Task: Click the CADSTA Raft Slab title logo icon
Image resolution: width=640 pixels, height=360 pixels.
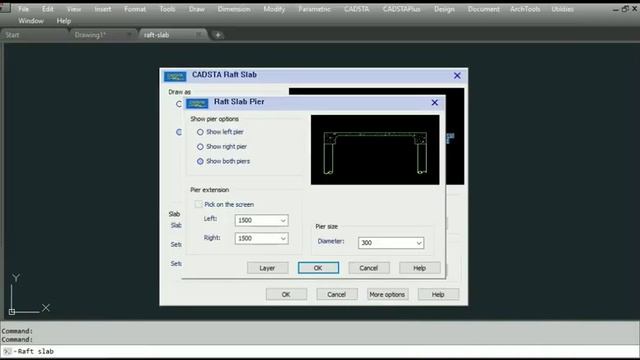Action: pyautogui.click(x=175, y=76)
